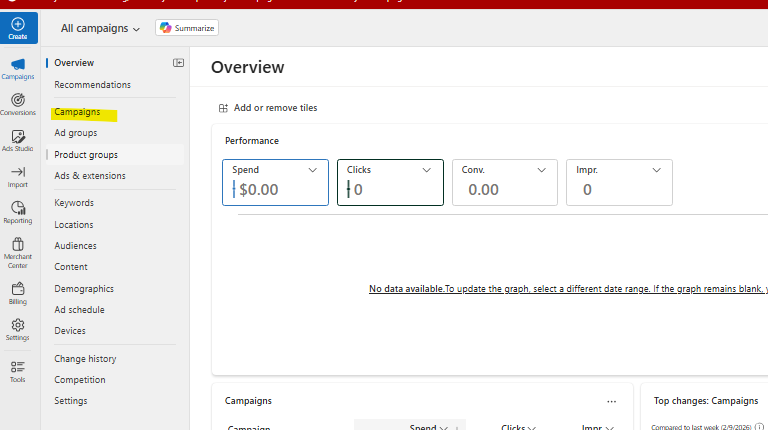The width and height of the screenshot is (768, 430).
Task: Select Audiences in the side menu
Action: 75,245
